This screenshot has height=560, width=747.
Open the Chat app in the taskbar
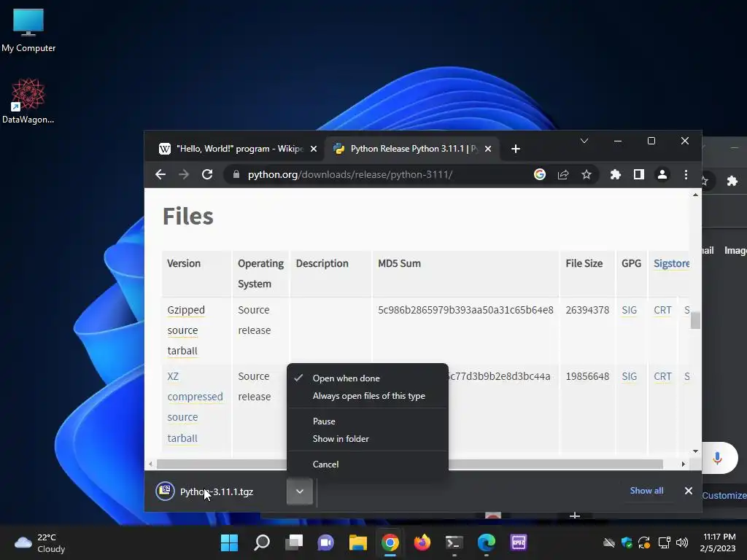click(326, 542)
